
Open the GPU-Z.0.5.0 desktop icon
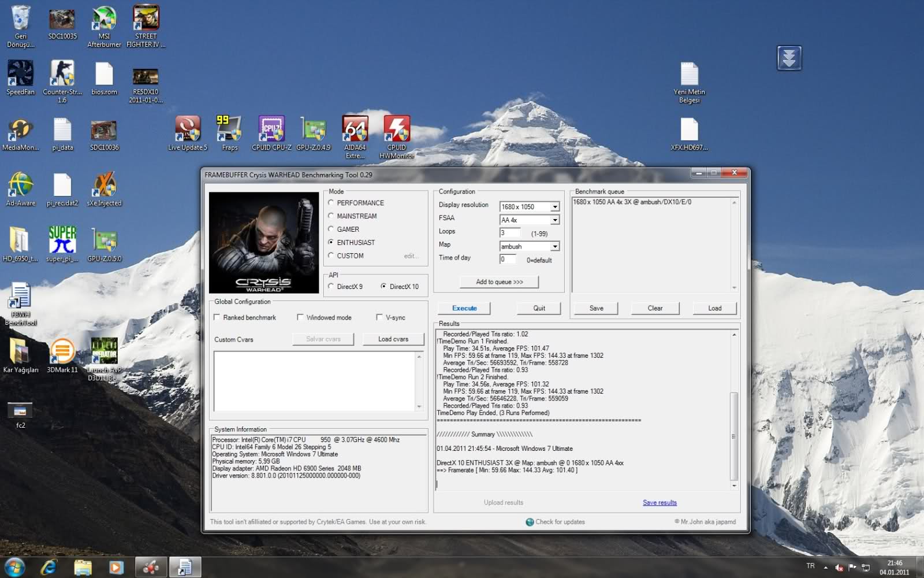pos(104,244)
